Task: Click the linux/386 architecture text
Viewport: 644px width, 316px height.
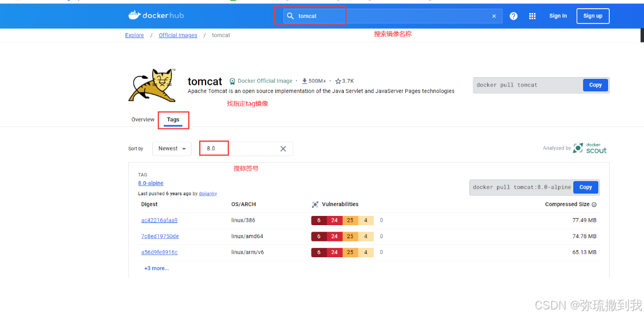Action: click(x=243, y=220)
